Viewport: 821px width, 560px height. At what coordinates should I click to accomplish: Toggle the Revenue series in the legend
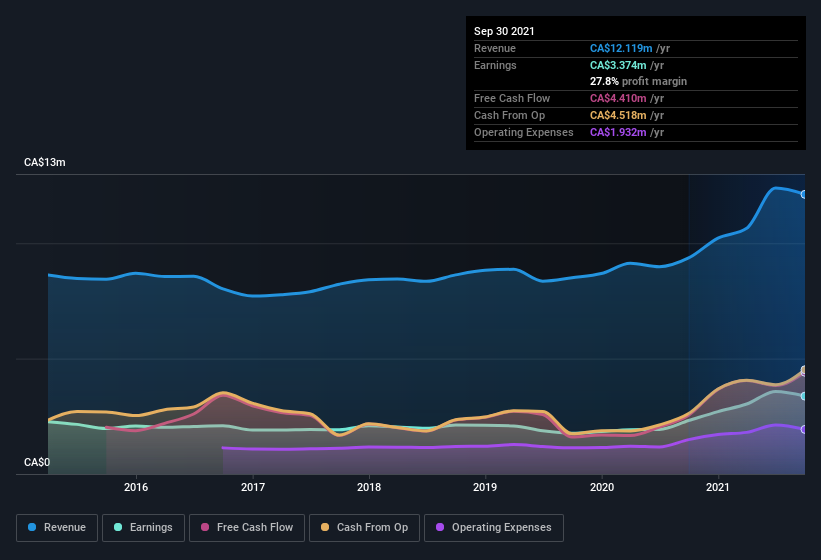57,528
